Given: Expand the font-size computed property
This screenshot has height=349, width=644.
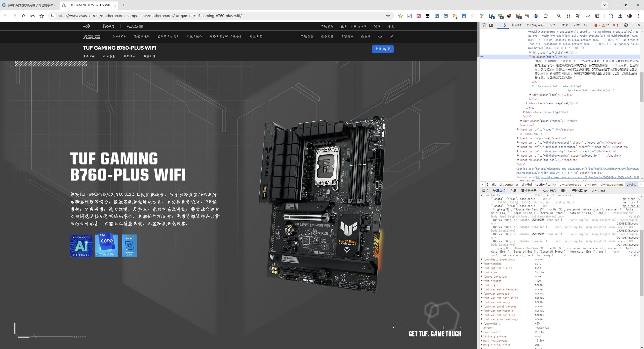Looking at the screenshot, I should pyautogui.click(x=481, y=272).
